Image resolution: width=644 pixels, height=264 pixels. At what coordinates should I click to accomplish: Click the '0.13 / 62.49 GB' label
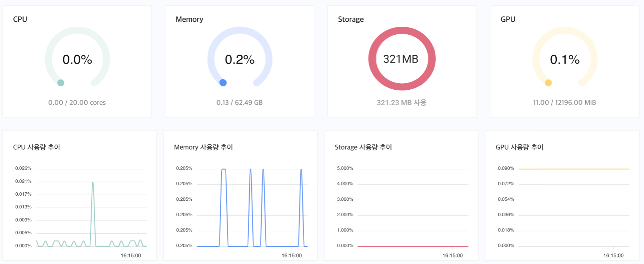tap(239, 103)
